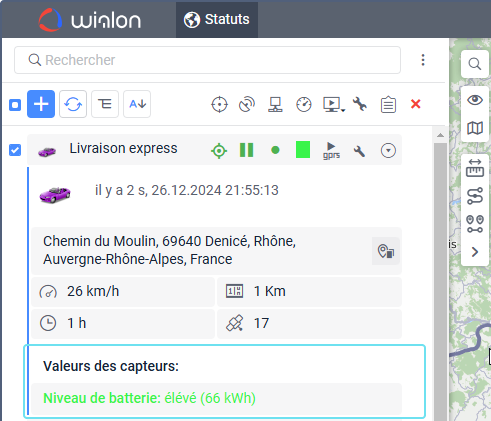The height and width of the screenshot is (421, 491).
Task: Expand the map tools chevron arrow
Action: (x=475, y=252)
